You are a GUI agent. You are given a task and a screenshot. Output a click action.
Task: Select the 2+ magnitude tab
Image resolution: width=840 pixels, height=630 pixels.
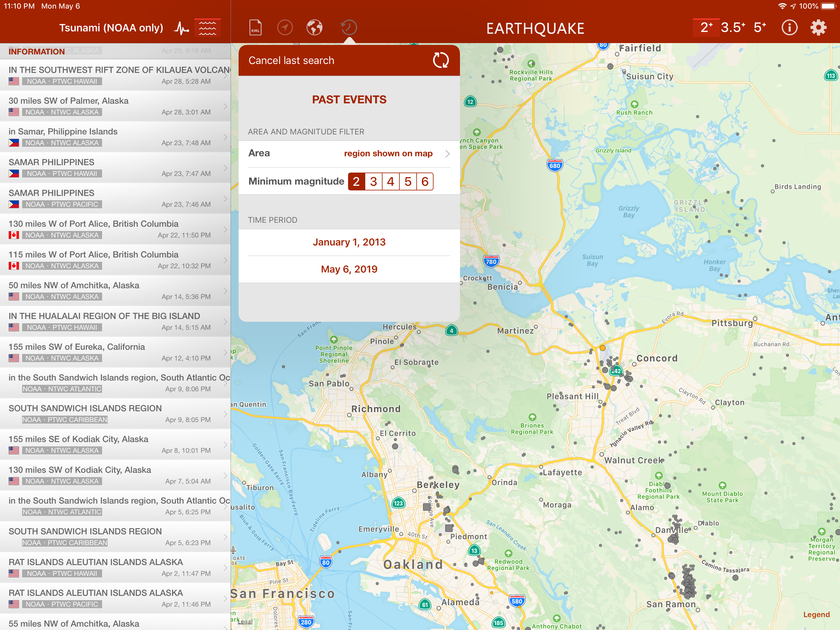(x=706, y=28)
